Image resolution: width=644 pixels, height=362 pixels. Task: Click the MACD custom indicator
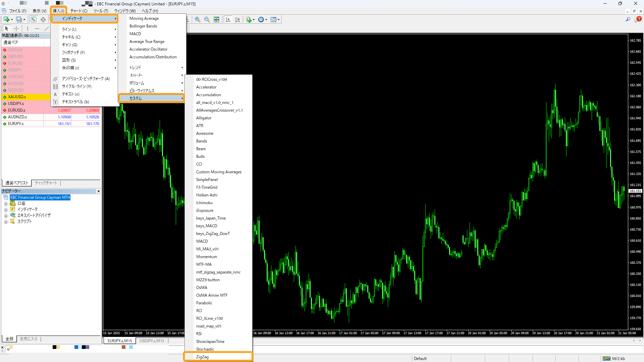[202, 241]
